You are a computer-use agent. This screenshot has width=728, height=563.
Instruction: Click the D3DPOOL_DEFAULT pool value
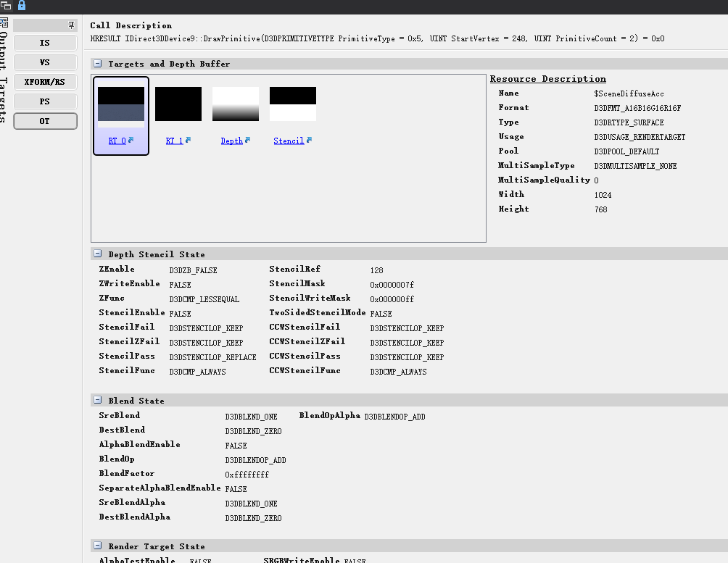coord(626,151)
